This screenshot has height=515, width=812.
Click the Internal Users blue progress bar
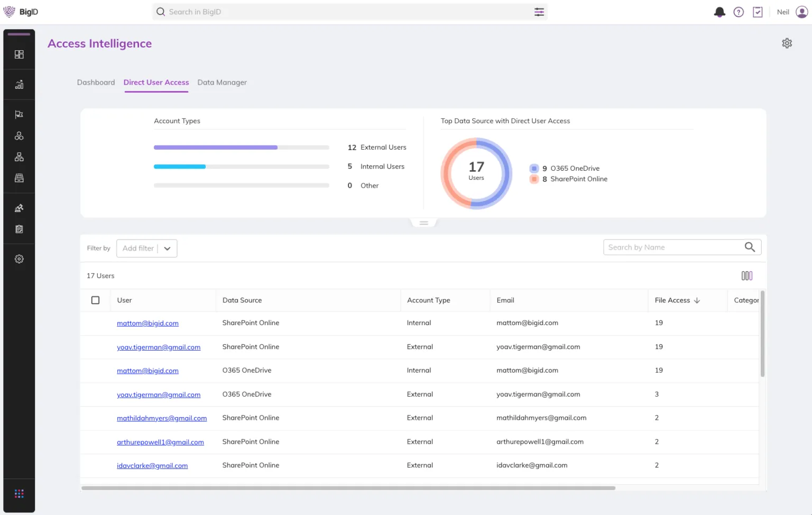[x=180, y=167]
